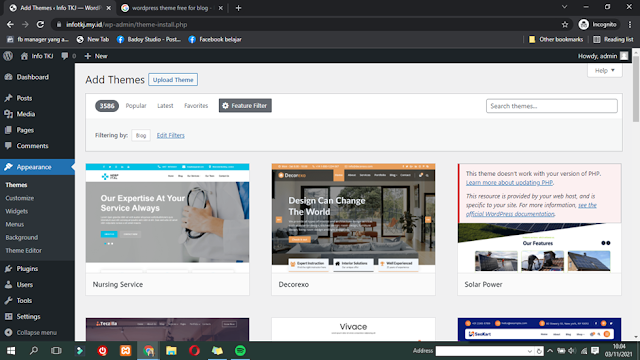Click Learn more about updating PHP link

[509, 182]
